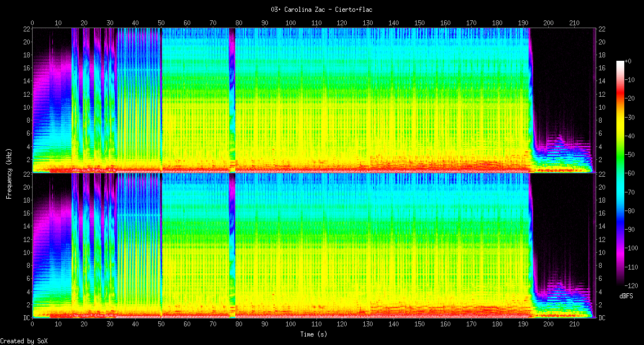Click the "Time (s)" axis label
Viewport: 644px width, 345px height.
(313, 334)
